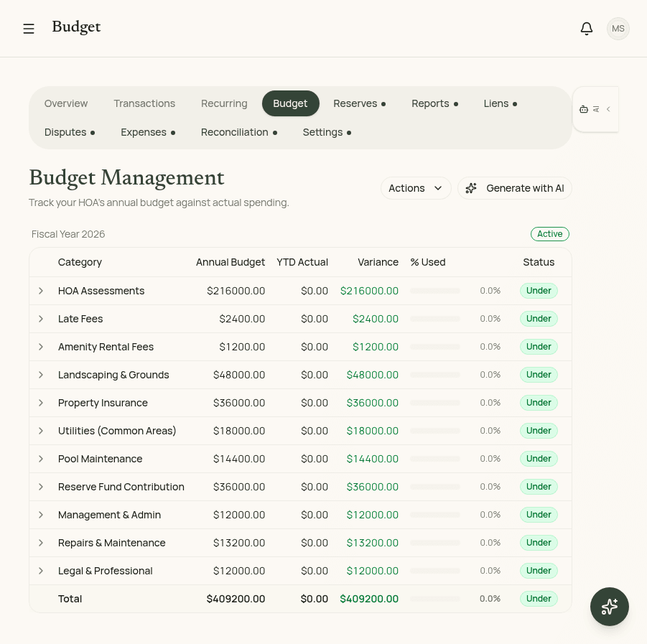Click the $14400.00 variance for Pool Maintenance
This screenshot has height=644, width=647.
click(372, 459)
